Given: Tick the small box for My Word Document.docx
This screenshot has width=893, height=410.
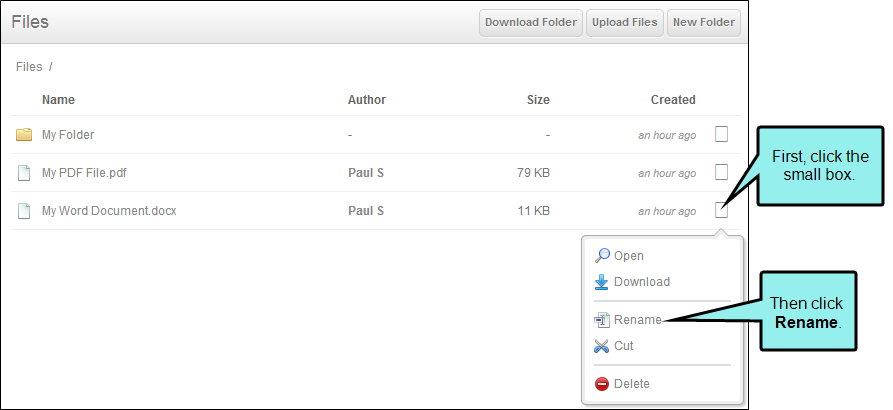Looking at the screenshot, I should 722,210.
